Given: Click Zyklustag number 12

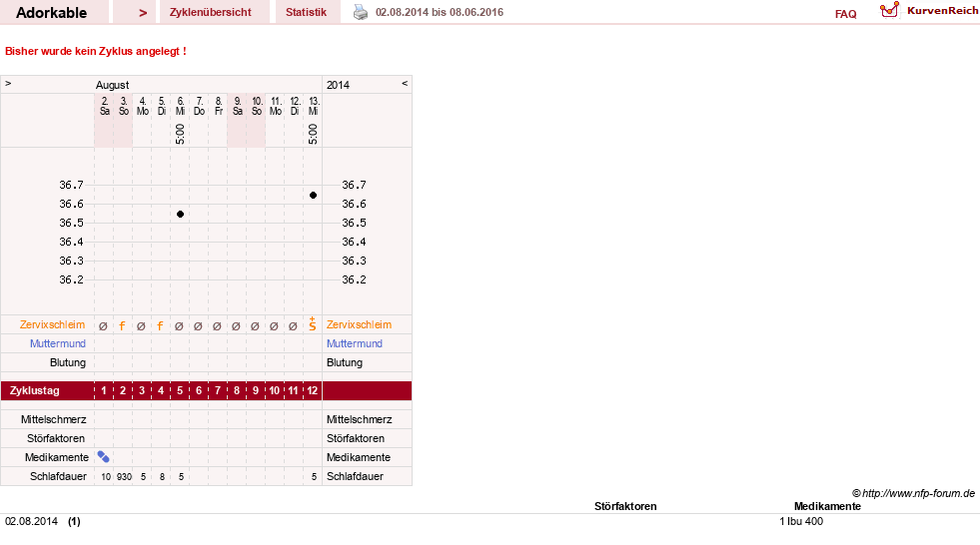Looking at the screenshot, I should click(313, 391).
